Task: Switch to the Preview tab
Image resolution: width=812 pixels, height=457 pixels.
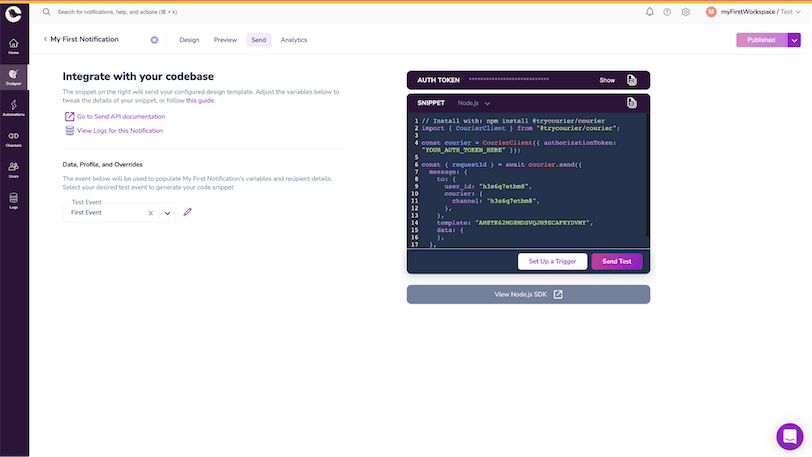Action: click(x=225, y=40)
